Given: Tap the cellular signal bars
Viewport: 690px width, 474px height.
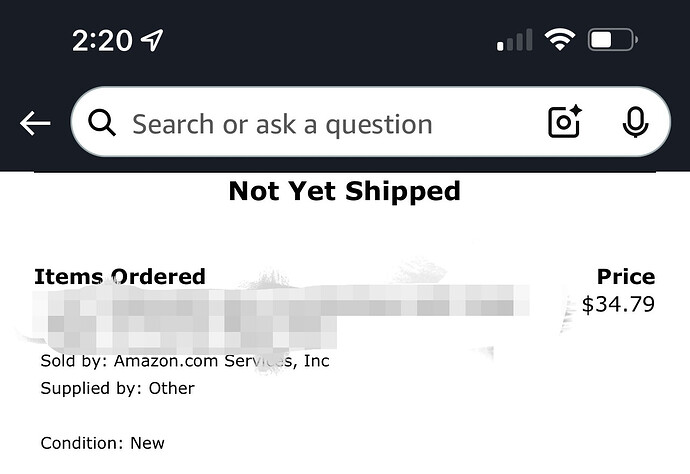Looking at the screenshot, I should pos(515,42).
